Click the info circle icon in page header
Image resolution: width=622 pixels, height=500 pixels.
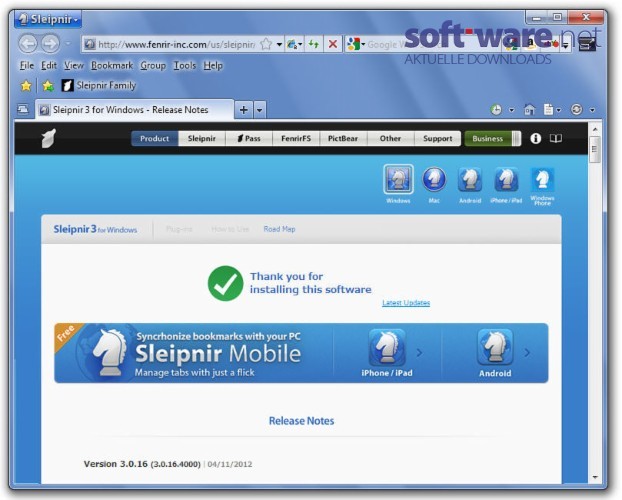pos(536,138)
